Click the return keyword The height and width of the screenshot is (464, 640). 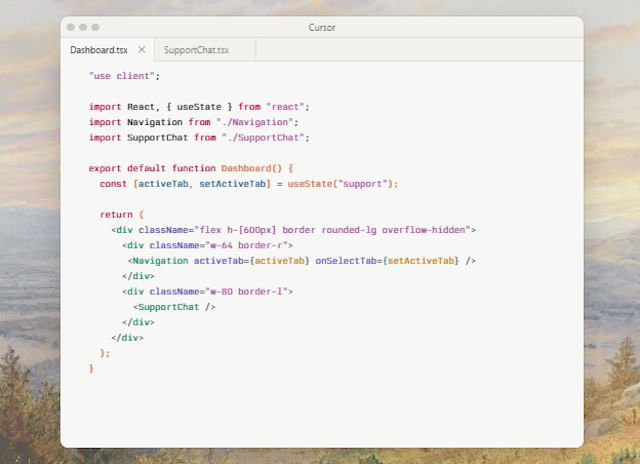pos(118,215)
